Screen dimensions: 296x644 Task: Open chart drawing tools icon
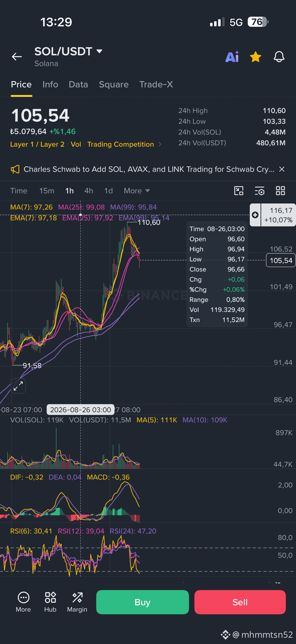click(x=239, y=191)
